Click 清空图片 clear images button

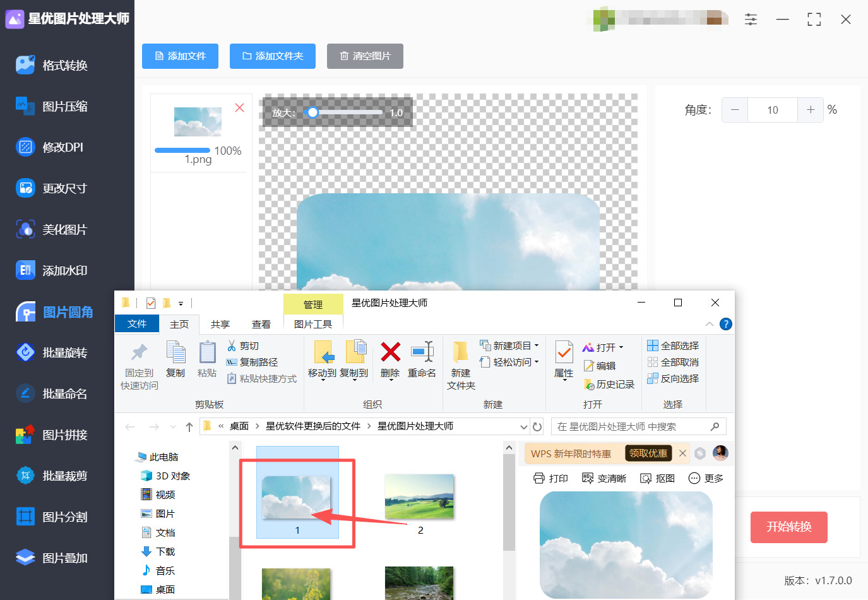pyautogui.click(x=365, y=56)
